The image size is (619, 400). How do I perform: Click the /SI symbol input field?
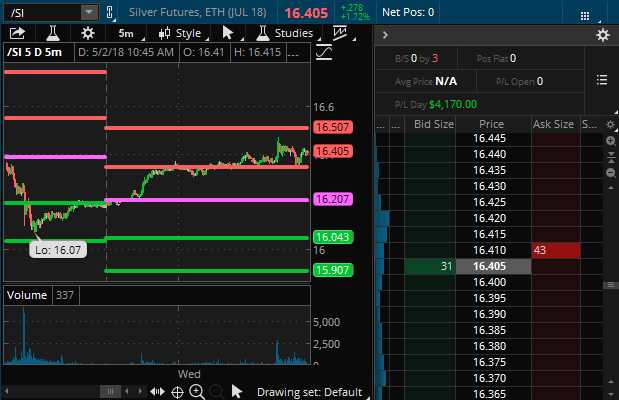pyautogui.click(x=40, y=13)
